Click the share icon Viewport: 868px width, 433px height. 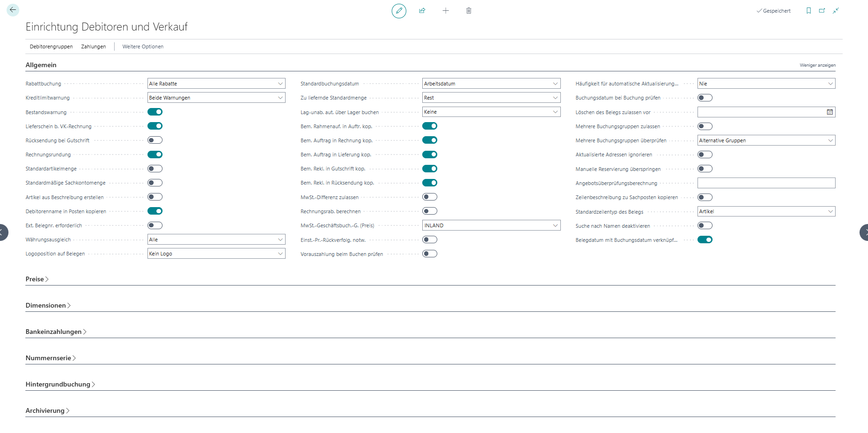click(422, 11)
